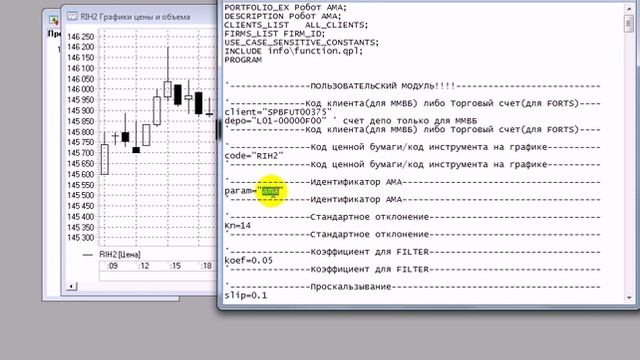640x360 pixels.
Task: Click the editor's scrollbar up arrow
Action: pyautogui.click(x=629, y=8)
